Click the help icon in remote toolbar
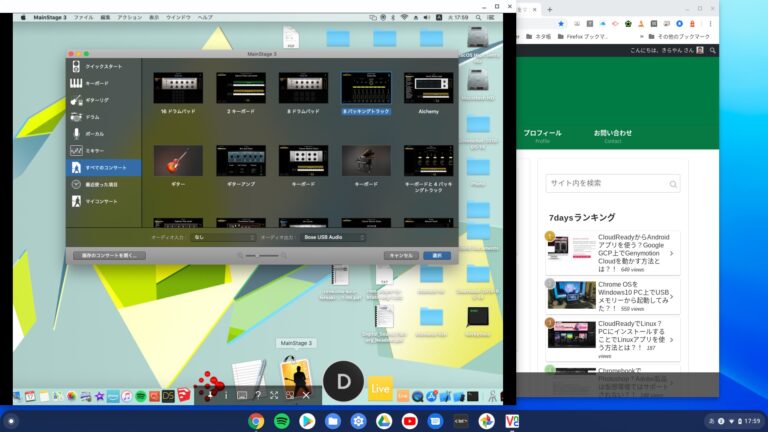The width and height of the screenshot is (768, 432). tap(258, 395)
